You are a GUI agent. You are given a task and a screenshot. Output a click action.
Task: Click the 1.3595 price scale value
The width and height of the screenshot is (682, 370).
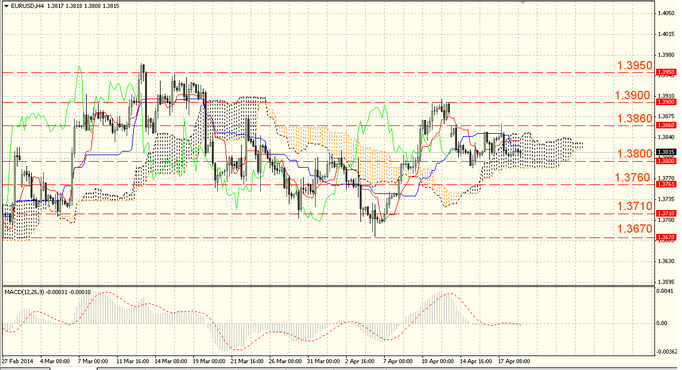click(x=666, y=281)
